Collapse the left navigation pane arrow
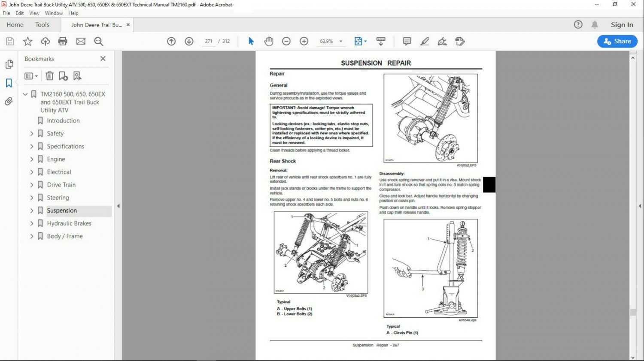Viewport: 644px width, 361px height. tap(118, 206)
